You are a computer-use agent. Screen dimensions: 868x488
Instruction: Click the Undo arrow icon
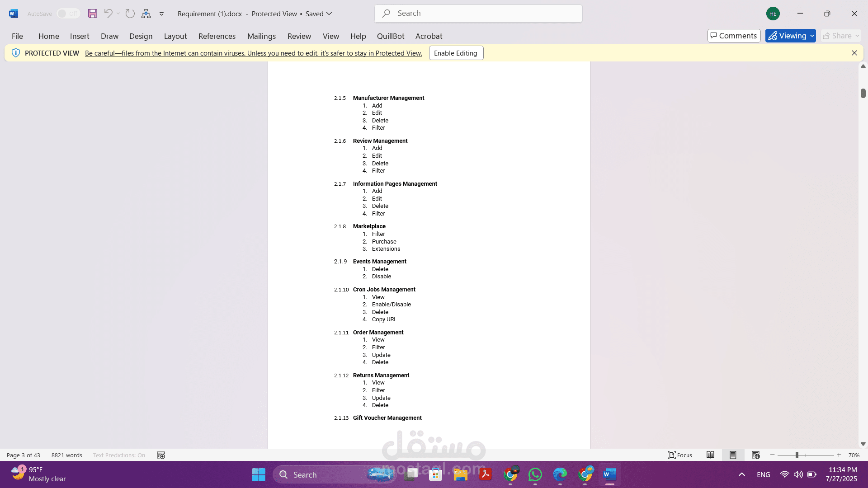108,14
